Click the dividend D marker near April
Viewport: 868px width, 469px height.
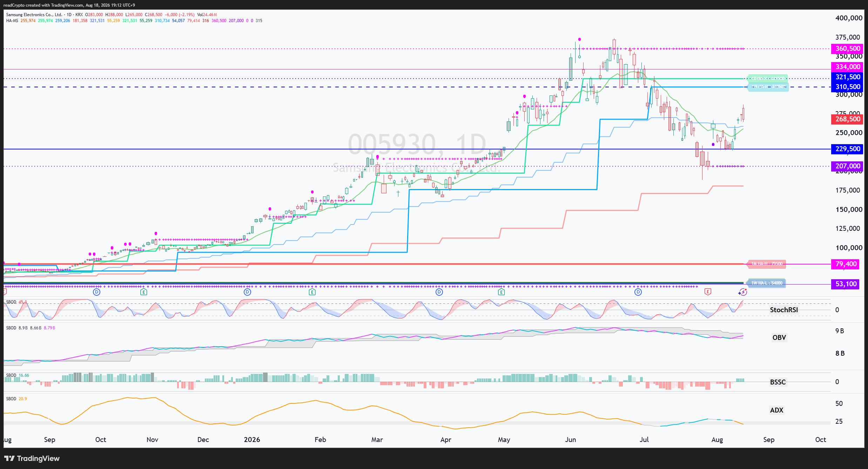coord(439,292)
